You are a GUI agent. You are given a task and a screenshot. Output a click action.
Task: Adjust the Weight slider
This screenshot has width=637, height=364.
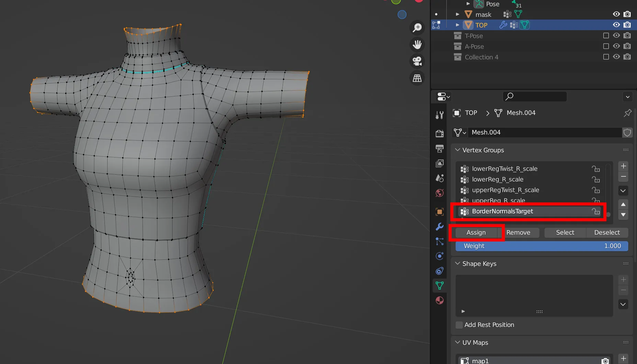(x=542, y=246)
